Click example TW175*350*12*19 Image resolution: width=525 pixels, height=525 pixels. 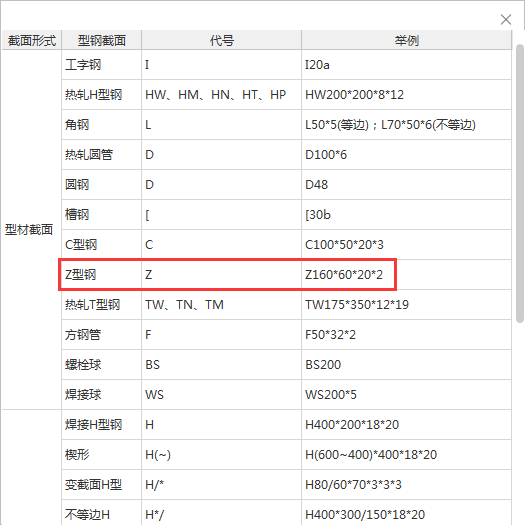pyautogui.click(x=357, y=305)
